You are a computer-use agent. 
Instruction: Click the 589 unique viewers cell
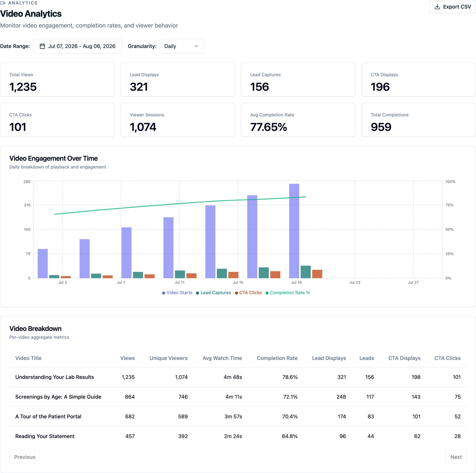click(183, 416)
